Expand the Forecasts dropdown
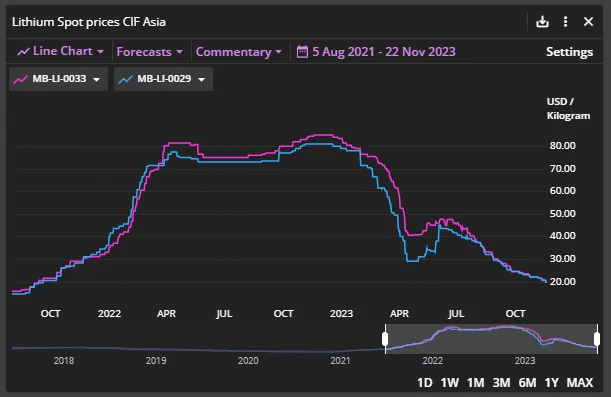611x397 pixels. (149, 52)
